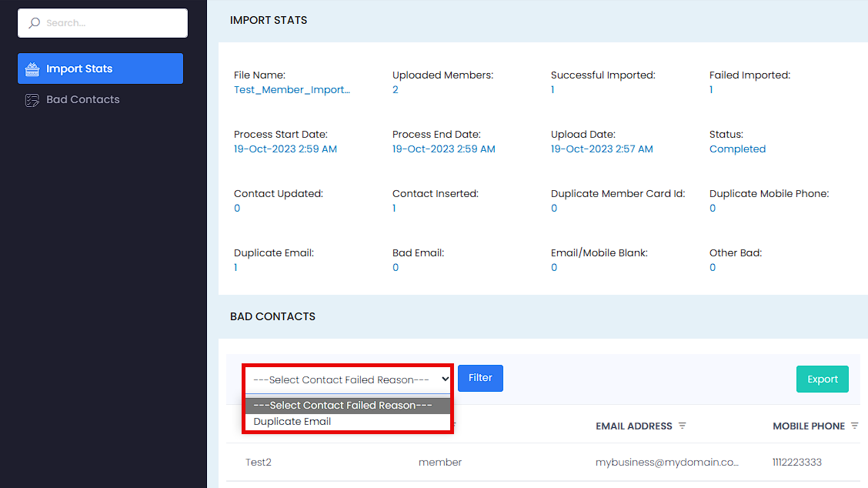Click the Mobile Phone column filter icon
Viewport: 868px width, 488px height.
click(x=855, y=426)
